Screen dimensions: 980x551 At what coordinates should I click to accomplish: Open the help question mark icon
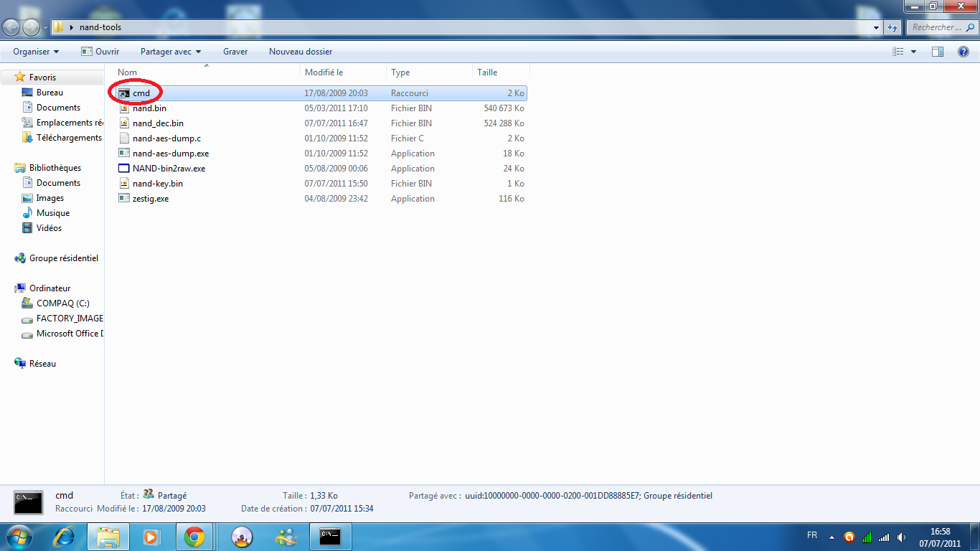963,52
